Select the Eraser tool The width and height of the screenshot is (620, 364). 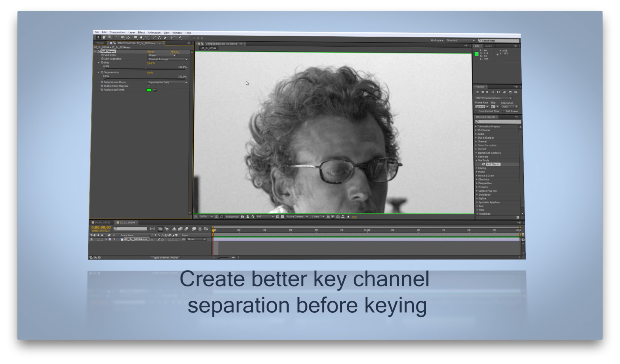[166, 38]
